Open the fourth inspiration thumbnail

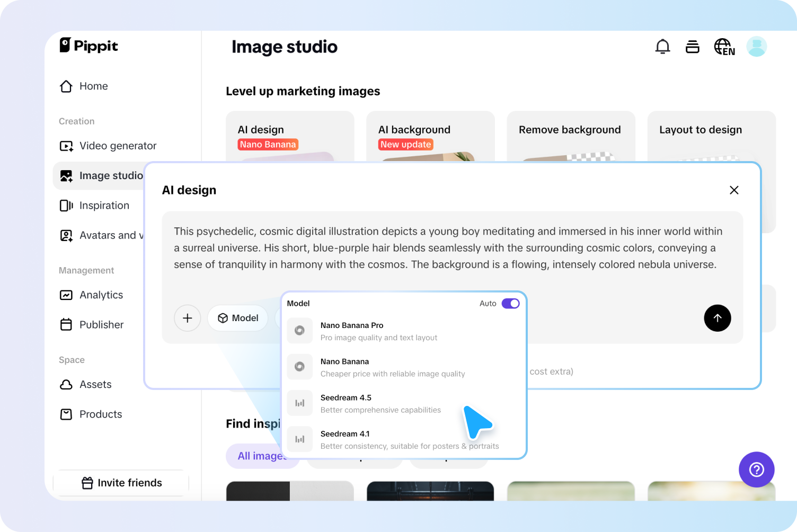712,491
